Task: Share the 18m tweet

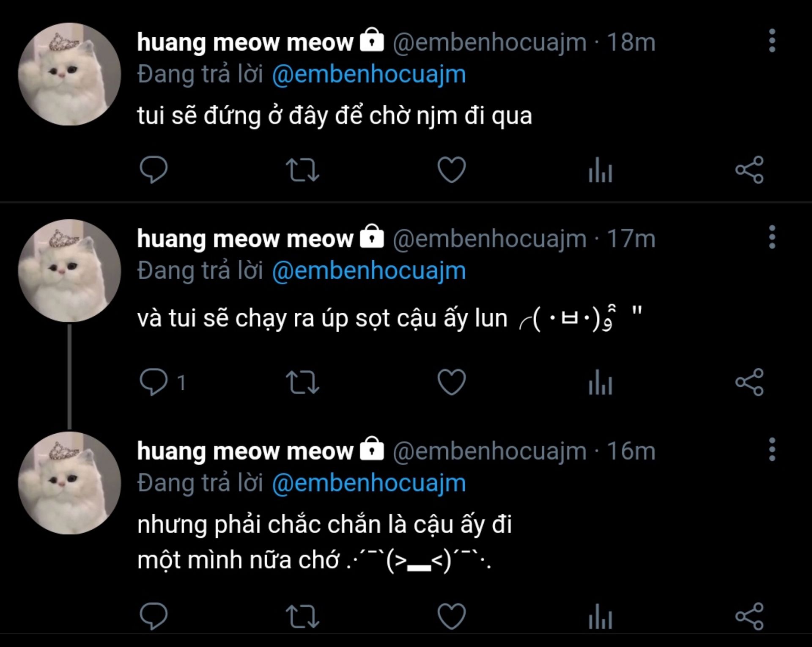Action: tap(749, 170)
